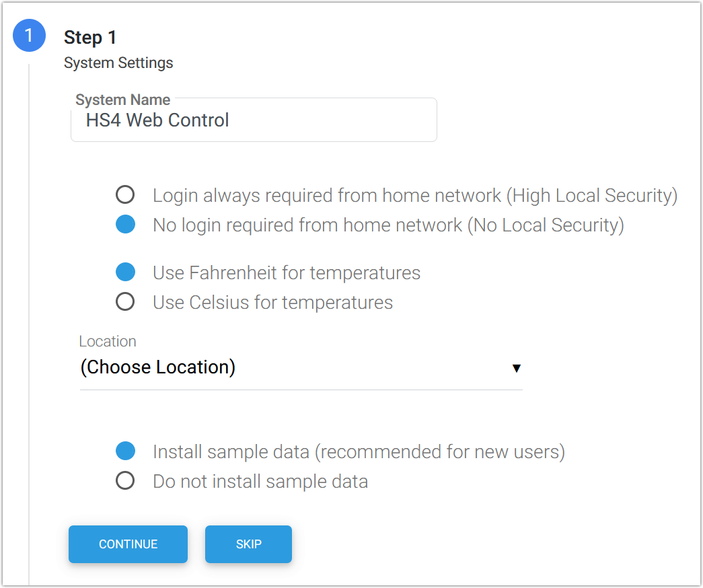Click the blue step 1 circle icon
703x588 pixels.
29,36
